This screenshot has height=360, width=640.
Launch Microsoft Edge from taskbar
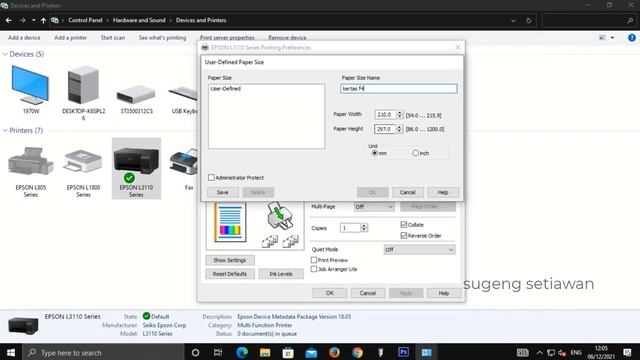(242, 352)
